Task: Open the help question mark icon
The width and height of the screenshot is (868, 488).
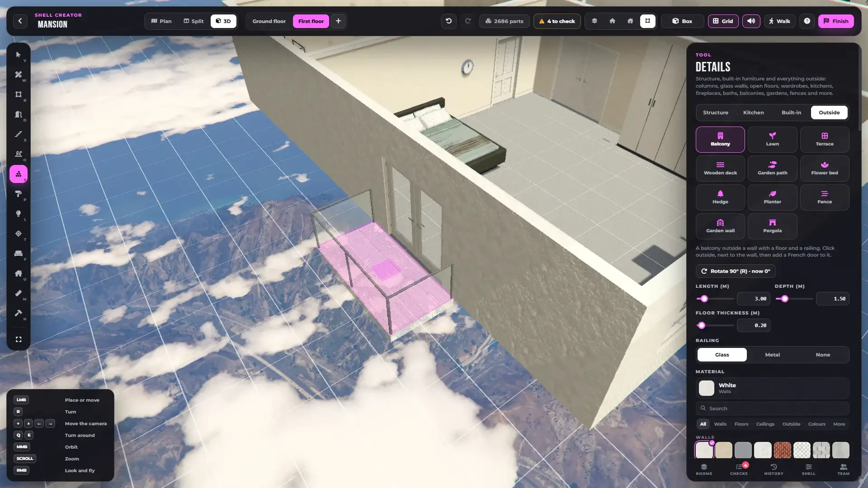Action: point(807,21)
